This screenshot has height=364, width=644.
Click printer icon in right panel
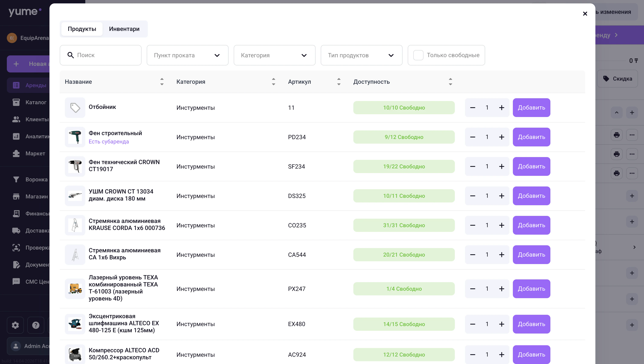pyautogui.click(x=616, y=135)
